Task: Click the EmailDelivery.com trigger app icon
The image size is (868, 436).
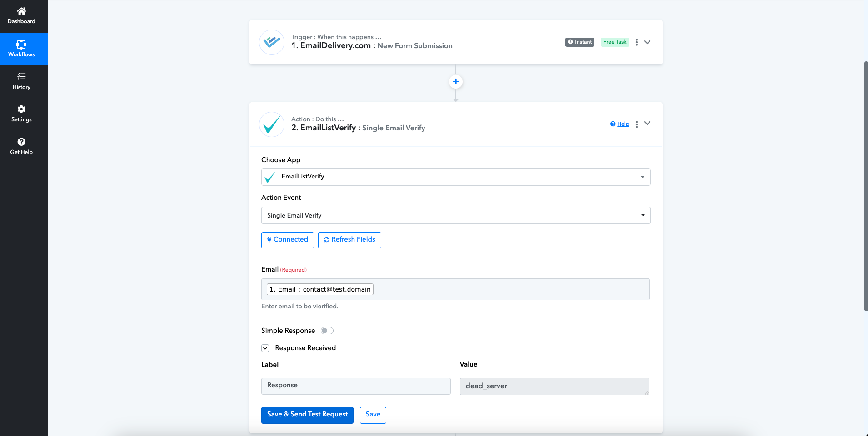Action: point(272,42)
